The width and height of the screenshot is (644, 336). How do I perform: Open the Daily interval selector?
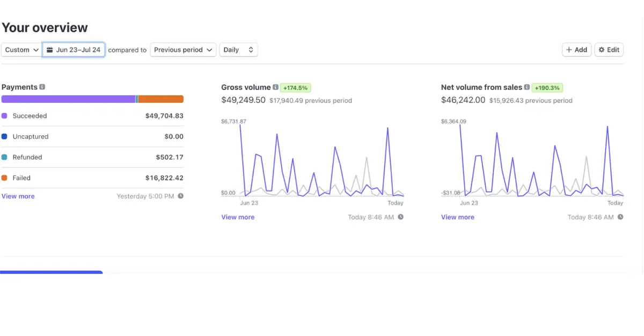tap(238, 50)
